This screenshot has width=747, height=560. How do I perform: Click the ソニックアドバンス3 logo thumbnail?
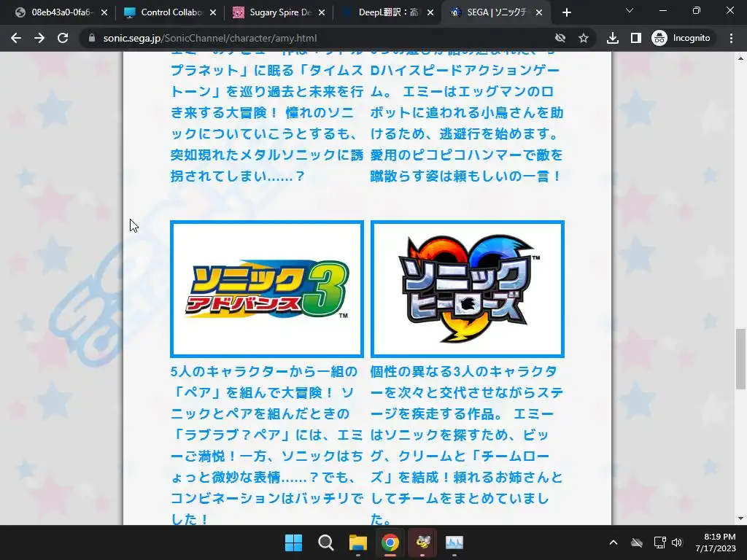[267, 289]
